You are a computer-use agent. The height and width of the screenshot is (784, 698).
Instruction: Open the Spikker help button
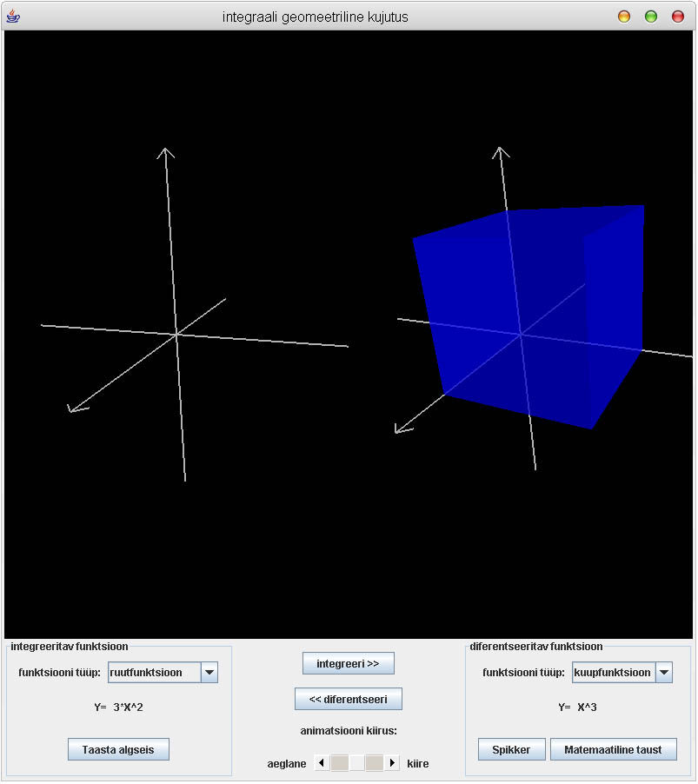point(511,750)
